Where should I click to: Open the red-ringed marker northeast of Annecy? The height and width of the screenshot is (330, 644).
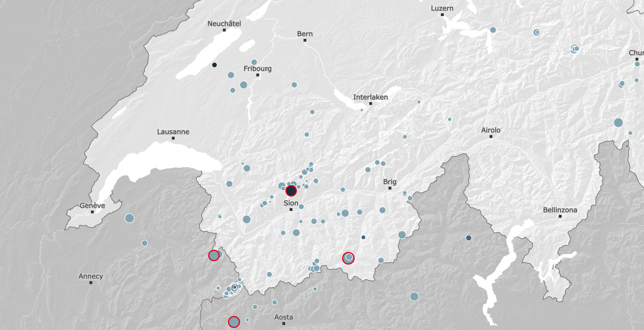[x=214, y=255]
